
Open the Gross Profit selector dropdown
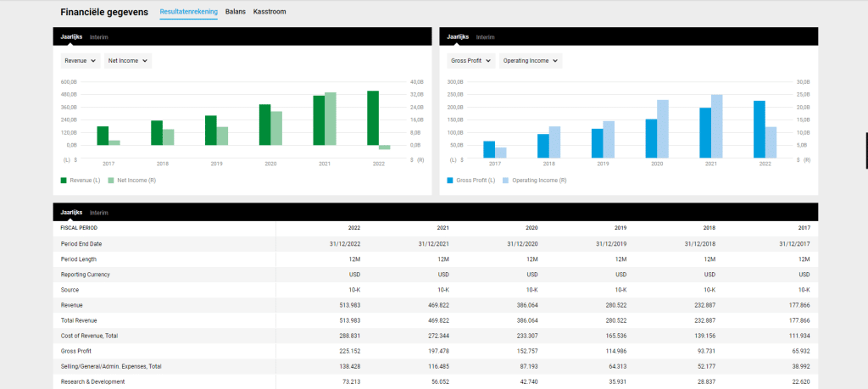(471, 61)
